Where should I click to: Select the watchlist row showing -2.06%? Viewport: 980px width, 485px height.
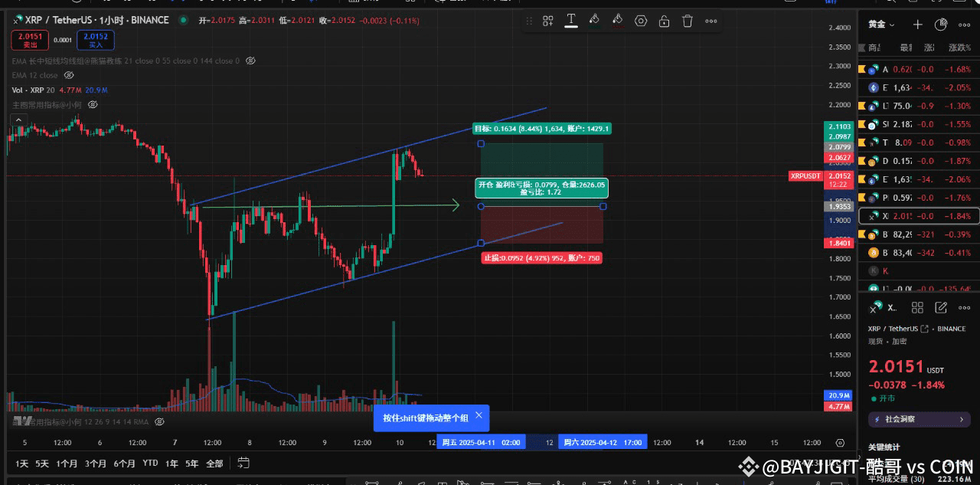tap(919, 179)
